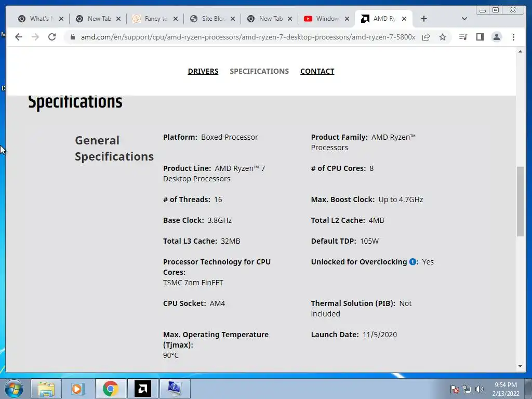Close the AMD Ryzen tab
This screenshot has height=399, width=532.
[404, 19]
